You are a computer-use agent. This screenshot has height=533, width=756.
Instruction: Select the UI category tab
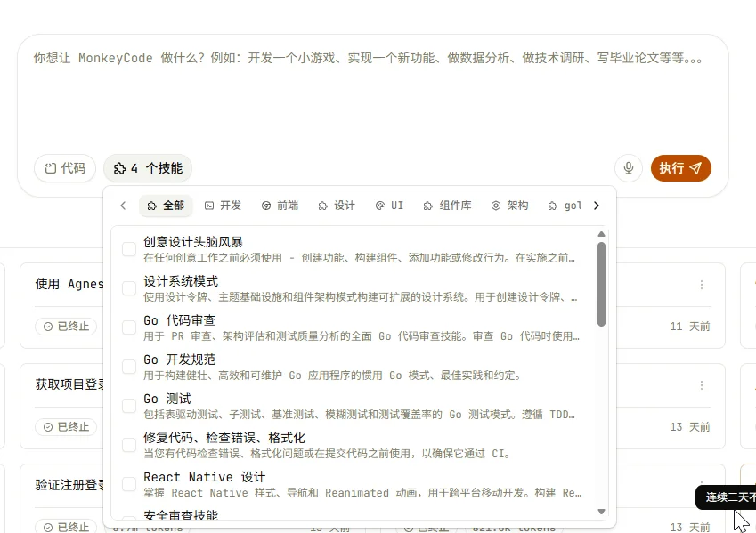click(x=389, y=206)
